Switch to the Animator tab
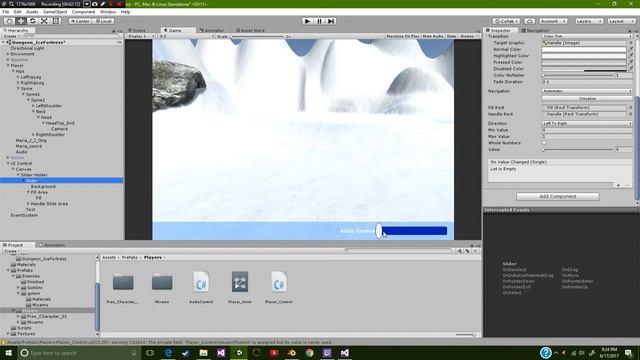Viewport: 640px width, 360px height. [x=212, y=30]
